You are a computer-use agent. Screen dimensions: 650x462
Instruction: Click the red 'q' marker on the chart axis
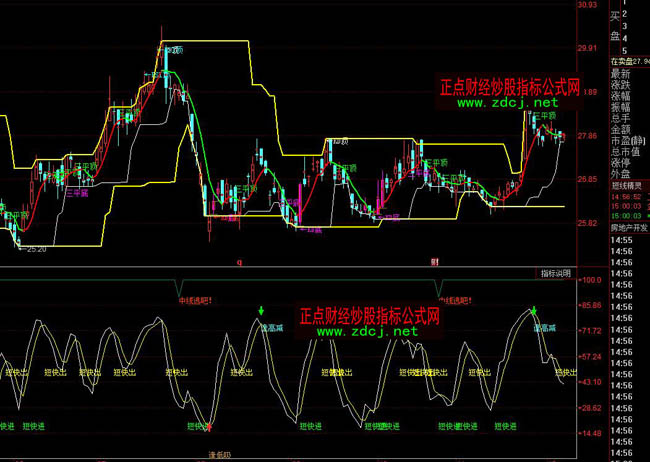[x=239, y=262]
